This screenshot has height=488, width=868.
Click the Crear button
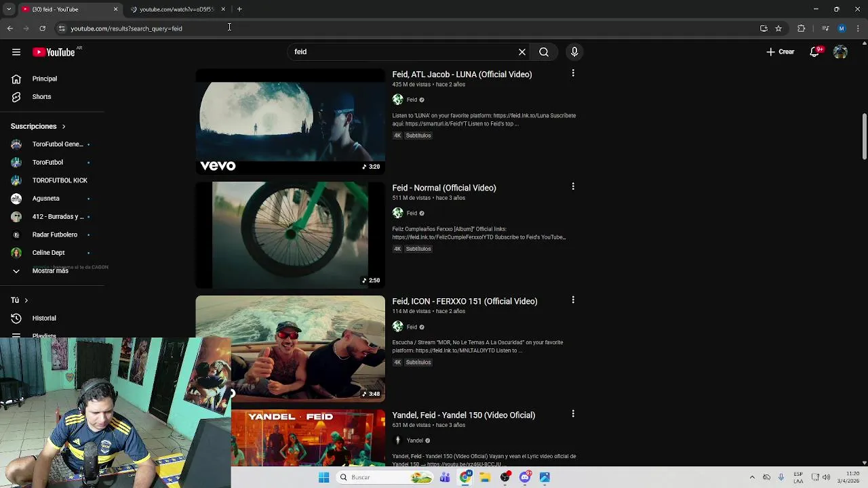point(781,52)
